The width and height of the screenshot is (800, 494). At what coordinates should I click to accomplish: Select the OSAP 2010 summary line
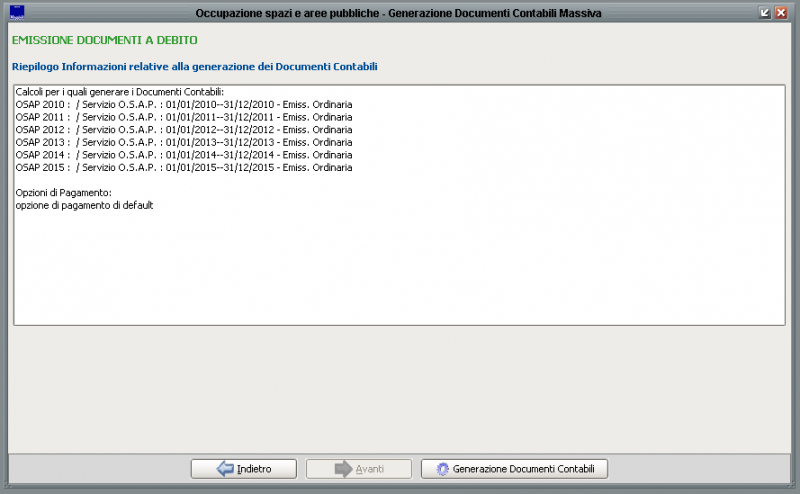pyautogui.click(x=184, y=105)
